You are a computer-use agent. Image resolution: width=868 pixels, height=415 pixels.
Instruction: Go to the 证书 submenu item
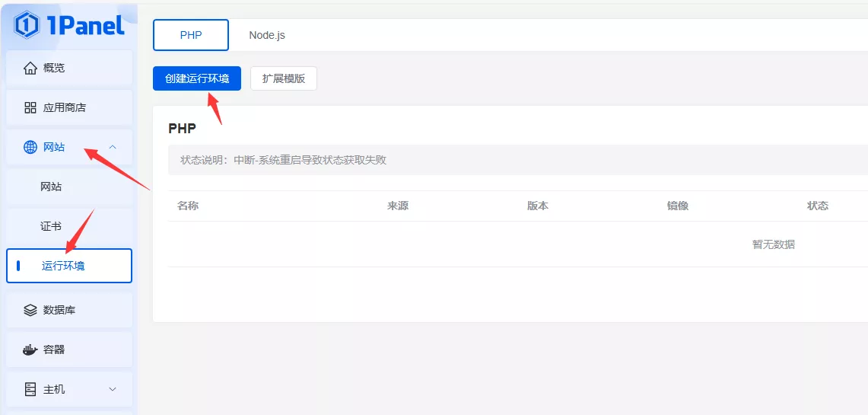coord(51,226)
